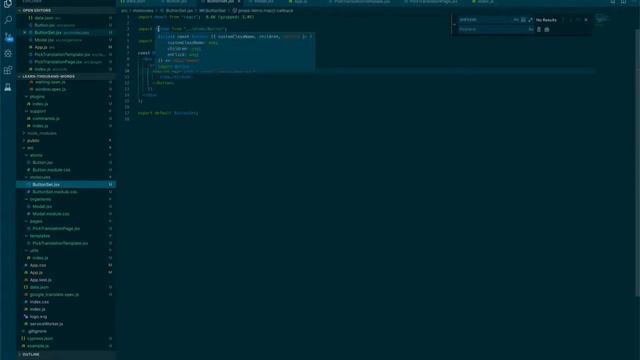The height and width of the screenshot is (360, 640).
Task: Switch to the Modal.jsx editor tab
Action: pos(263,2)
